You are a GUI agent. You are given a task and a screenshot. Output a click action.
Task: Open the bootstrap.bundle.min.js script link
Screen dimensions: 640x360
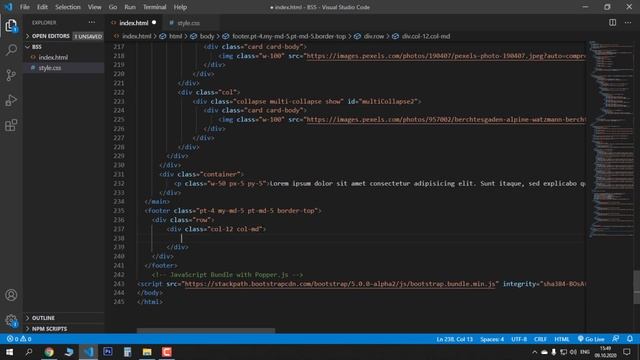pyautogui.click(x=340, y=284)
